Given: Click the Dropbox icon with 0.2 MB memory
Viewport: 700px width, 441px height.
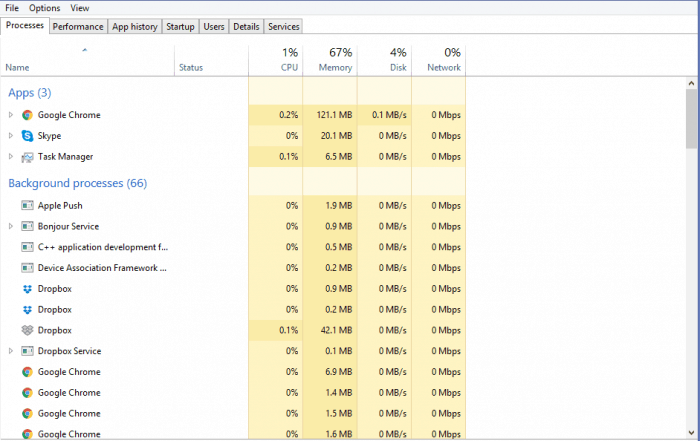Looking at the screenshot, I should (27, 309).
